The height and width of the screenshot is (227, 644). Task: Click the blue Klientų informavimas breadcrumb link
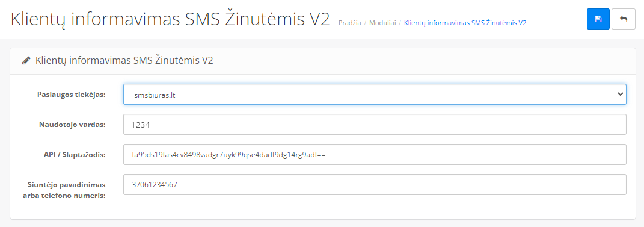(x=465, y=23)
